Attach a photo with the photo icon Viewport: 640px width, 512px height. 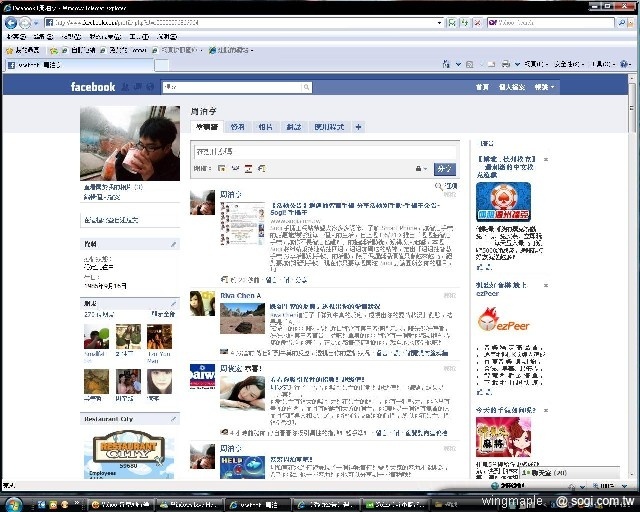pos(222,168)
